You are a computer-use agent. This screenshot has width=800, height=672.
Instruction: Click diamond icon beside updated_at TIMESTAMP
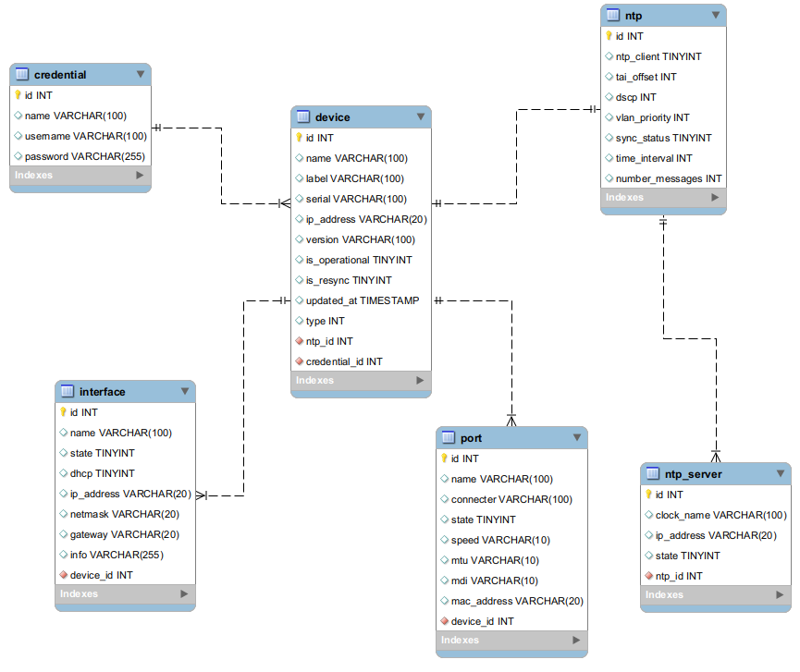tap(300, 300)
